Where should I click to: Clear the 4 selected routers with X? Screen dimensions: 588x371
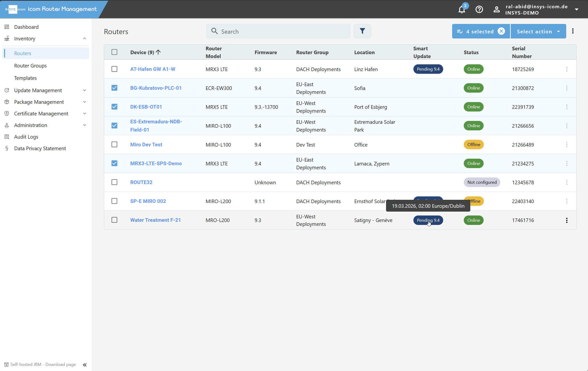coord(501,31)
